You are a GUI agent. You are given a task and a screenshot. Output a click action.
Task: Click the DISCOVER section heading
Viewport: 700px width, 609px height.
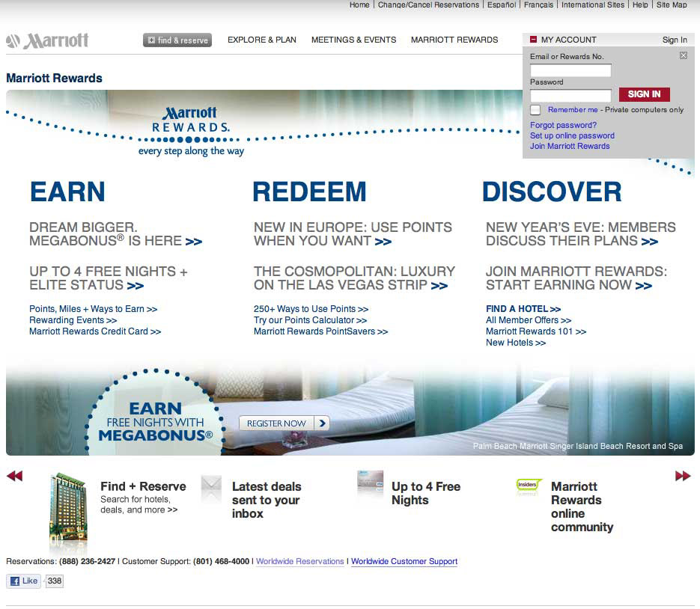552,192
